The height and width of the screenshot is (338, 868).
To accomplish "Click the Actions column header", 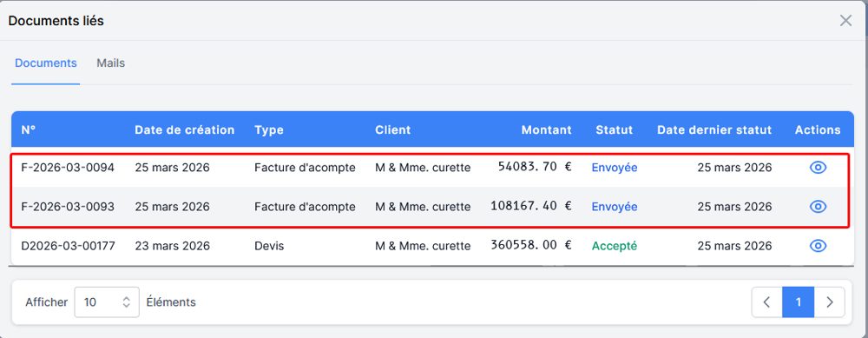I will point(818,129).
